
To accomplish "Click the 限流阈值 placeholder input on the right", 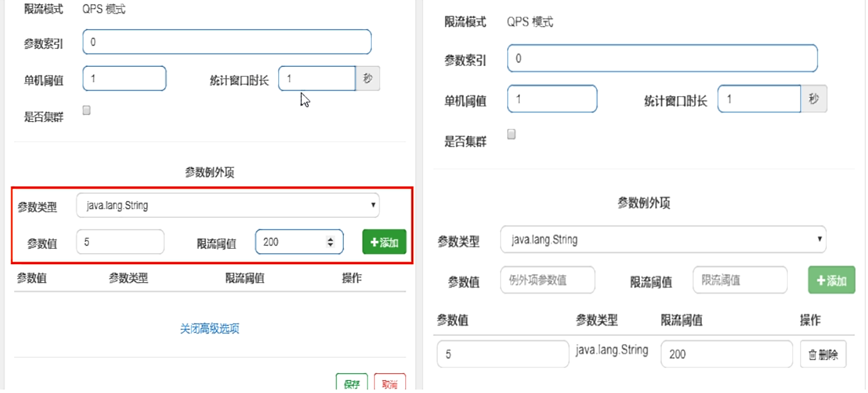I will point(739,280).
